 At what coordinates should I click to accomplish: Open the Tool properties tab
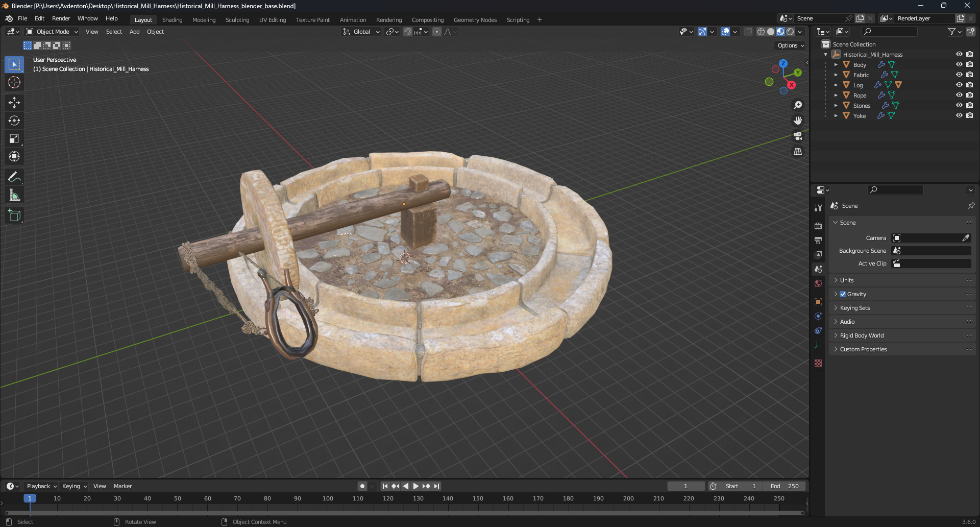tap(818, 208)
